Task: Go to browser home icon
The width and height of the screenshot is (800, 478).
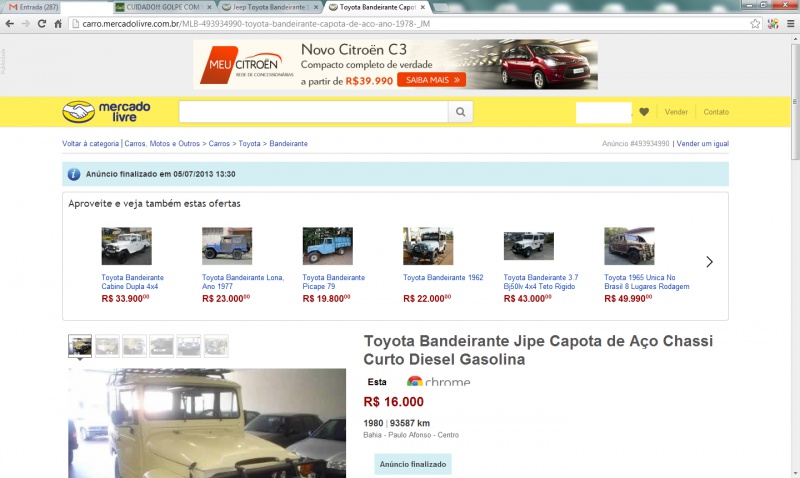Action: click(x=58, y=23)
